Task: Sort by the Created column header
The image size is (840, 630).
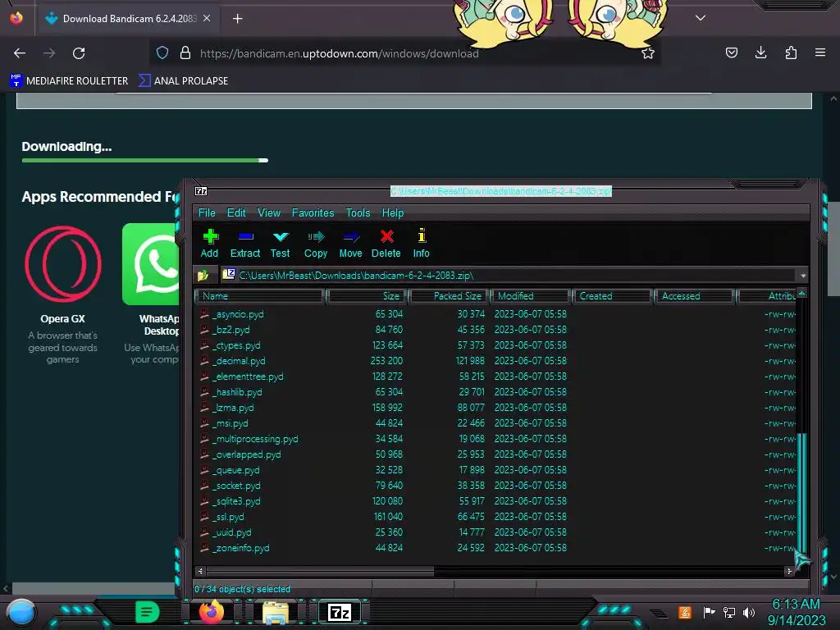Action: (612, 296)
